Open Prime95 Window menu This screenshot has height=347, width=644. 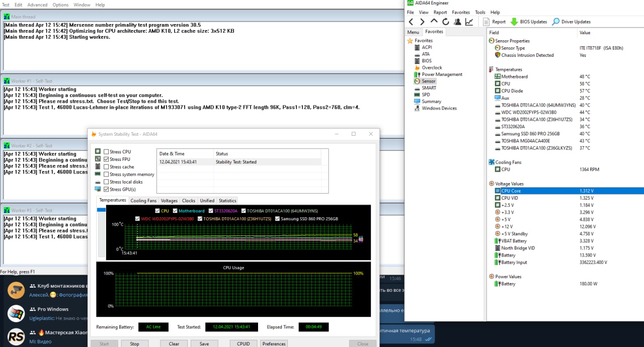[x=82, y=5]
